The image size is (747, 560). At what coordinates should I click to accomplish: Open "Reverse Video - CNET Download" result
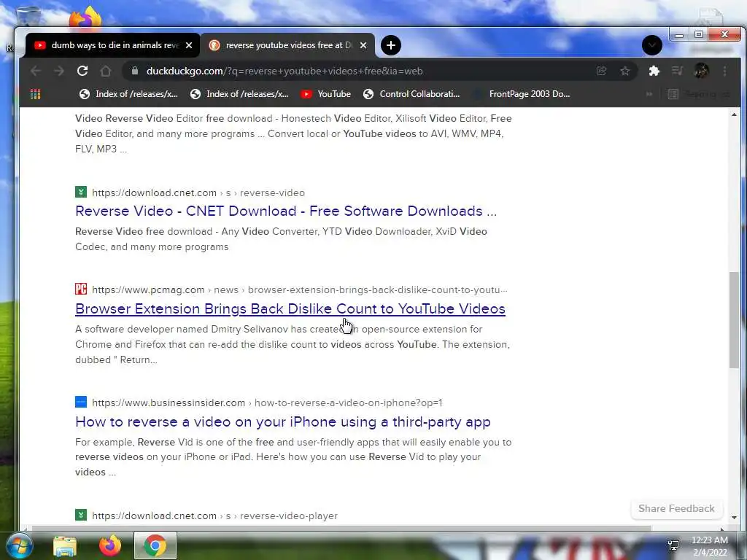point(286,211)
